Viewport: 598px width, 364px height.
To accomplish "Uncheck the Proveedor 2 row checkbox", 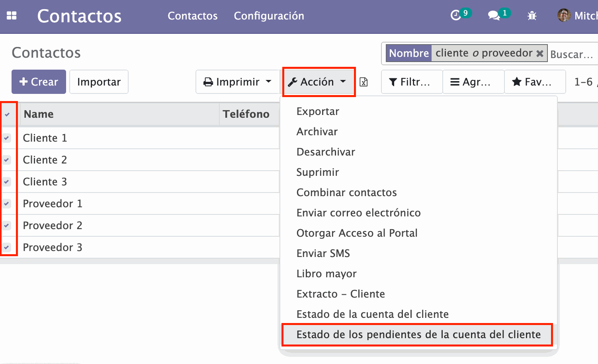I will tap(7, 226).
